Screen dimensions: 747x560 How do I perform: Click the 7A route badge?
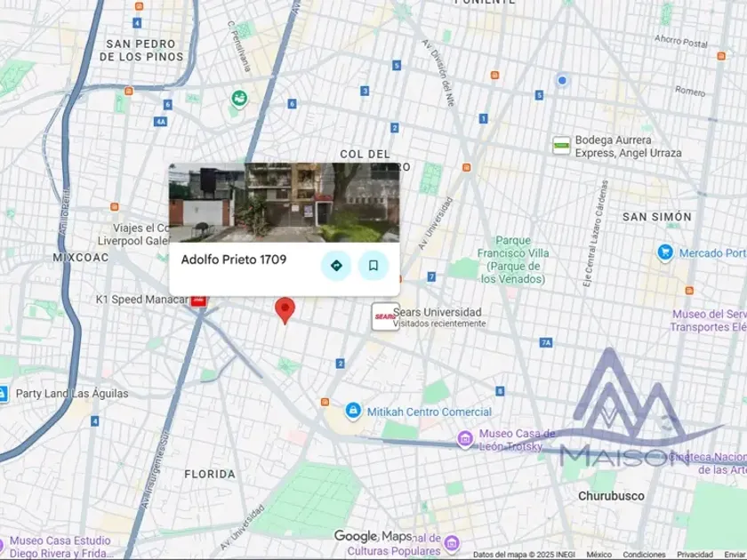[x=546, y=342]
